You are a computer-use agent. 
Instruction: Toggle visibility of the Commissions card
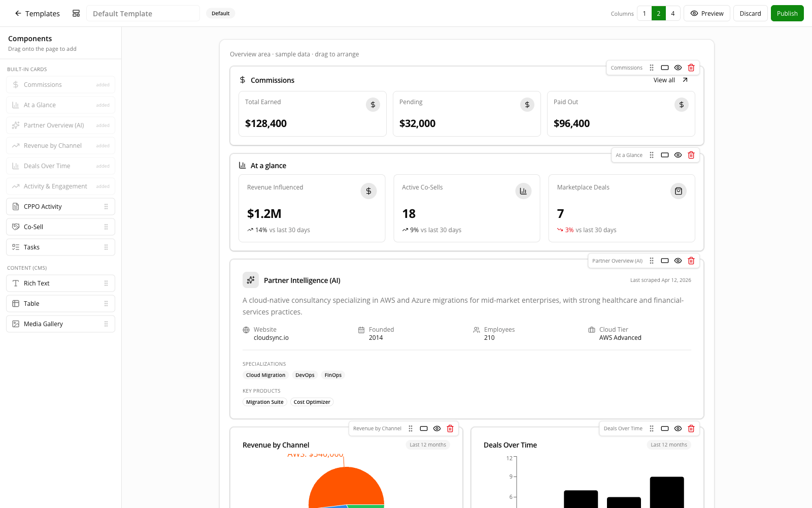click(x=678, y=68)
